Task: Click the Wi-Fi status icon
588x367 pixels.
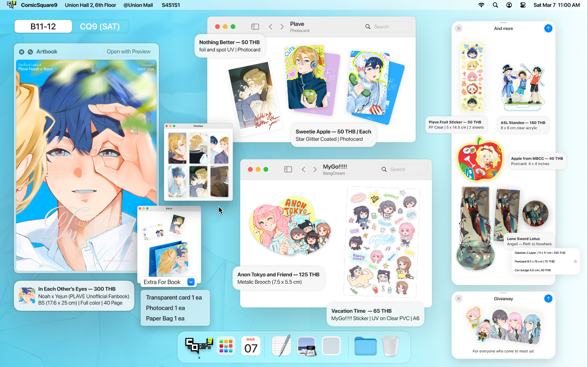Action: point(481,5)
